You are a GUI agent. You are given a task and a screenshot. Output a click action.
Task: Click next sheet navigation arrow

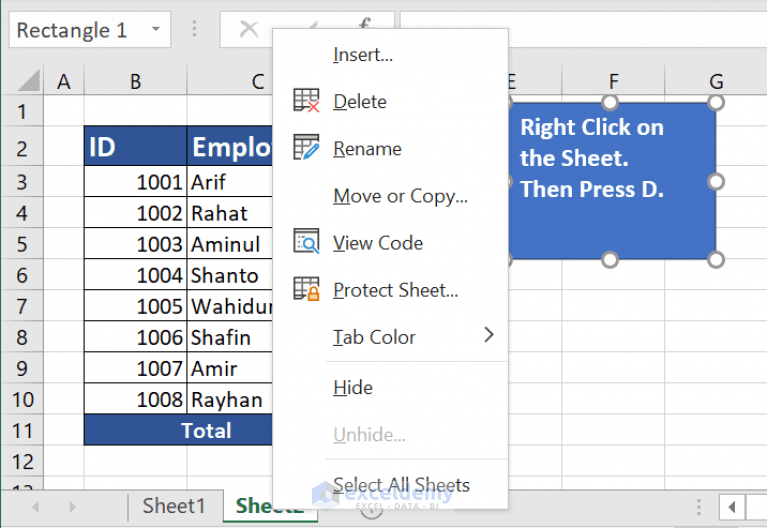71,507
